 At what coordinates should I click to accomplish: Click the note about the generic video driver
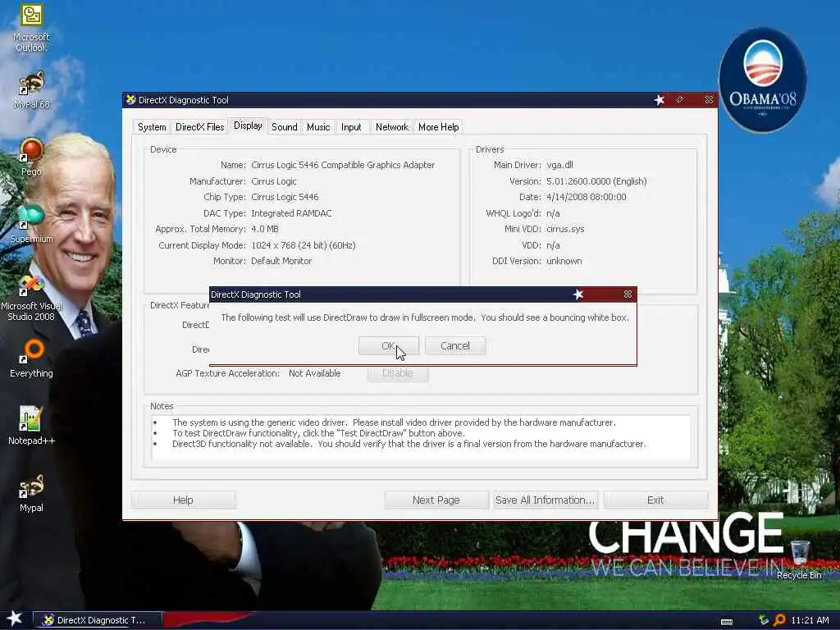coord(394,422)
